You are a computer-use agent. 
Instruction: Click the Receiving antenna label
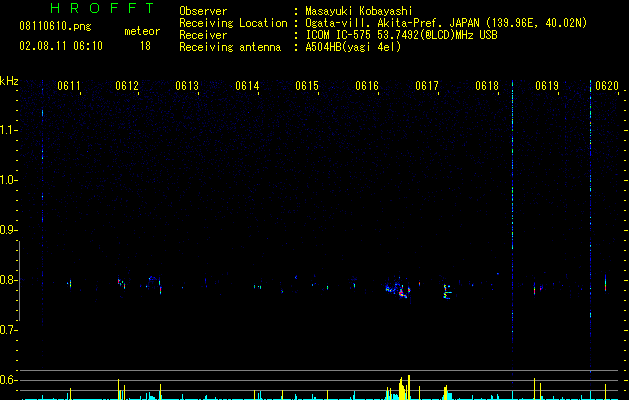230,47
